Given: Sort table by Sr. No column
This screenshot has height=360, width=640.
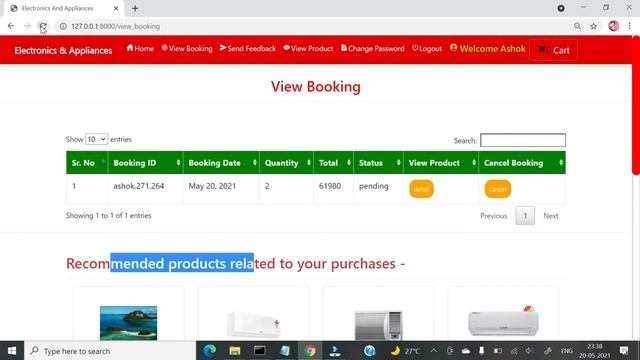Looking at the screenshot, I should click(x=87, y=163).
